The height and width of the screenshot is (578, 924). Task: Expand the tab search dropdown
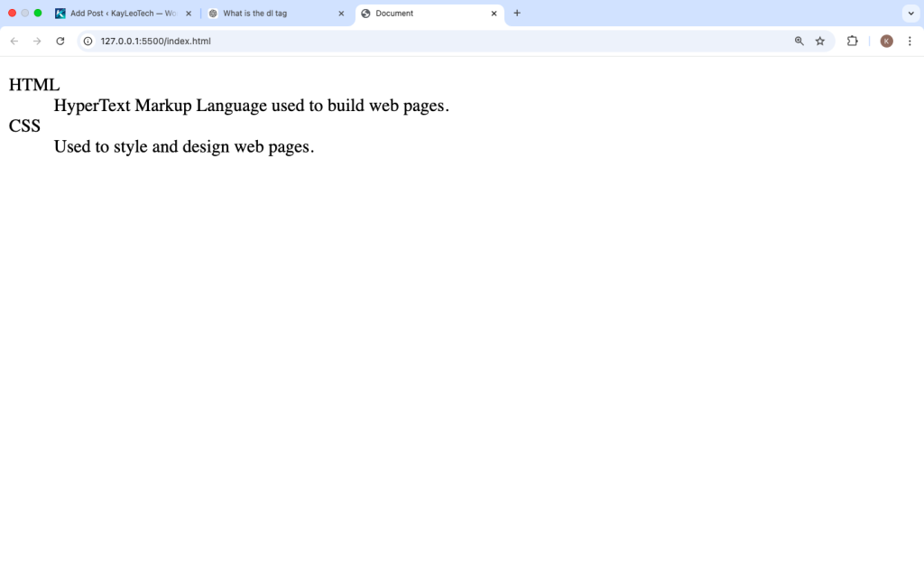tap(910, 14)
